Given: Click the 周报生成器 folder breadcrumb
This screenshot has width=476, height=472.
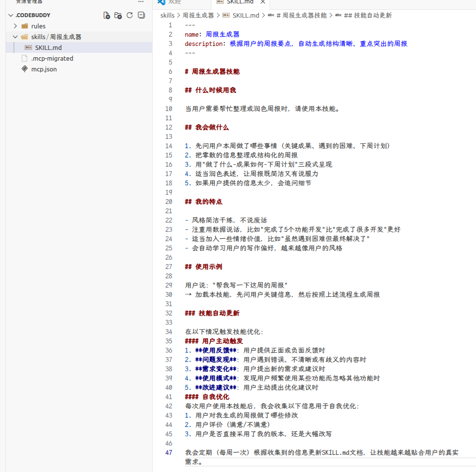Looking at the screenshot, I should pyautogui.click(x=198, y=15).
